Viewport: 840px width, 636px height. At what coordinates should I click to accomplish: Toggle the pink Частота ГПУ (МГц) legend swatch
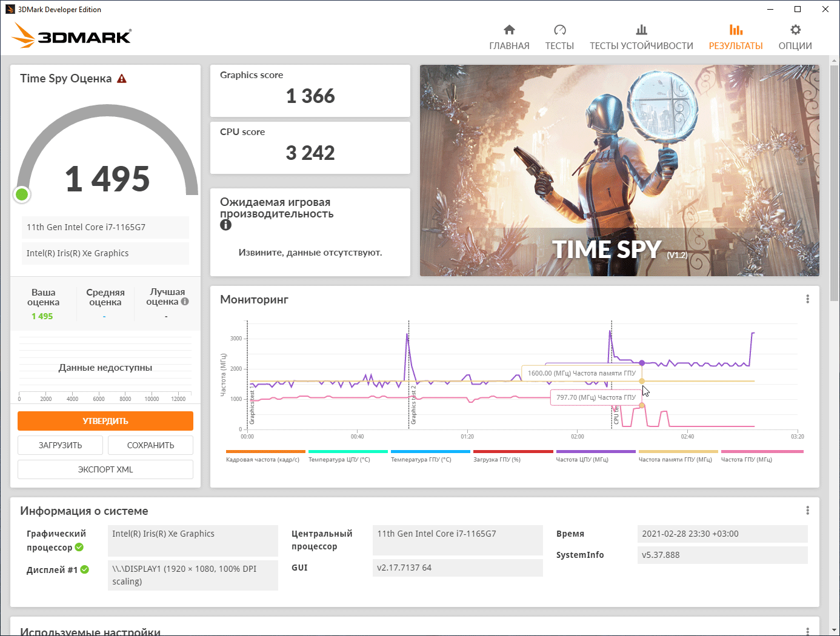[762, 451]
